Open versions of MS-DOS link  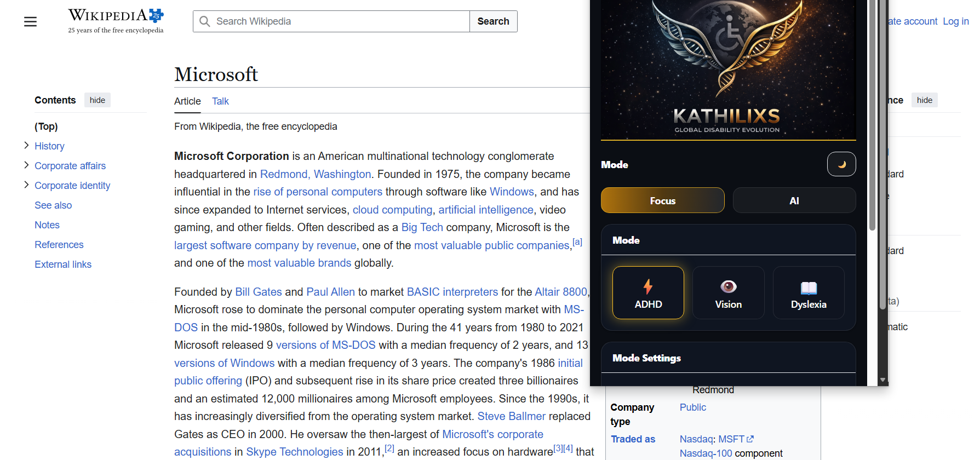tap(326, 345)
